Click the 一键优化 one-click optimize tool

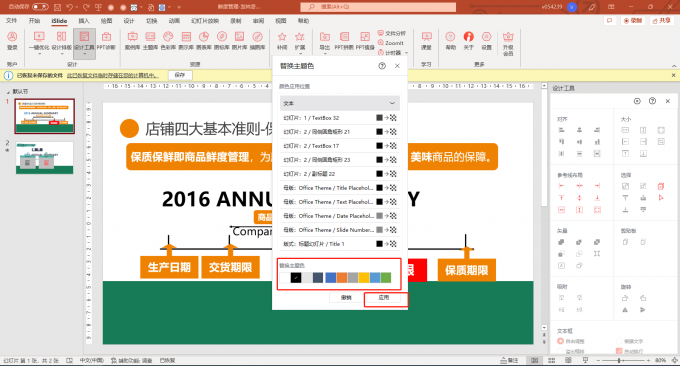tap(39, 41)
